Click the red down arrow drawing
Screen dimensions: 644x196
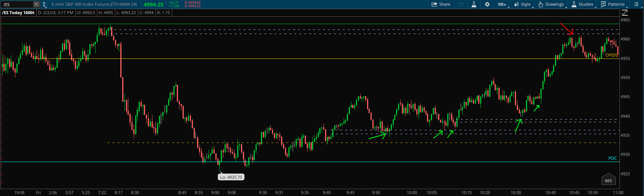[567, 29]
